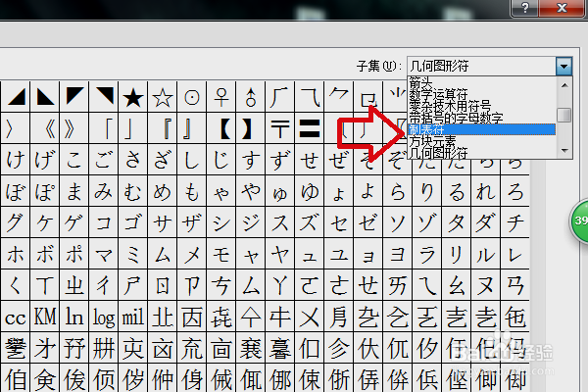Select black lower-left triangle ◣
The width and height of the screenshot is (588, 392).
tap(45, 98)
